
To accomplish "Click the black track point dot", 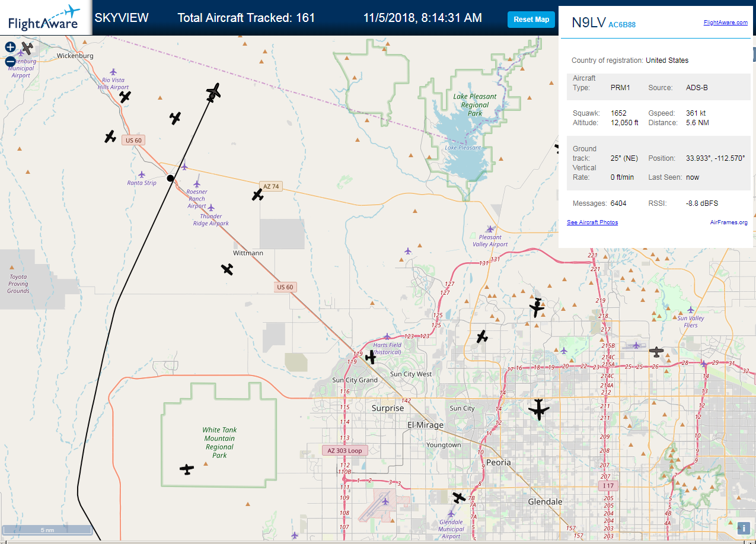I will 170,178.
